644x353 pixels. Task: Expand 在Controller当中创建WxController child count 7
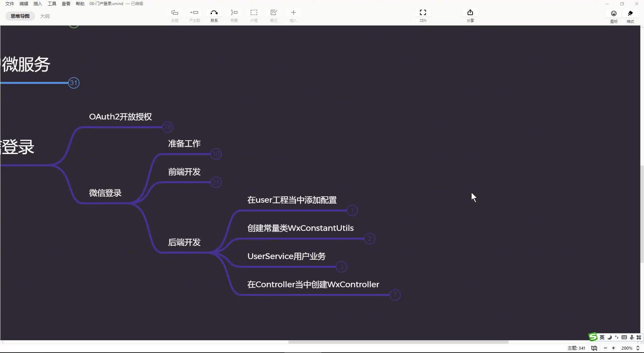coord(395,295)
